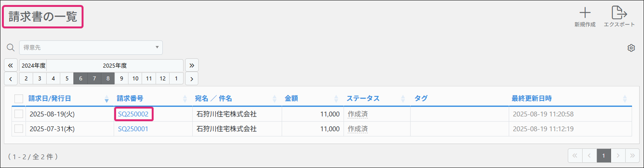Click the エクスポート export icon
This screenshot has width=644, height=168.
[x=619, y=13]
